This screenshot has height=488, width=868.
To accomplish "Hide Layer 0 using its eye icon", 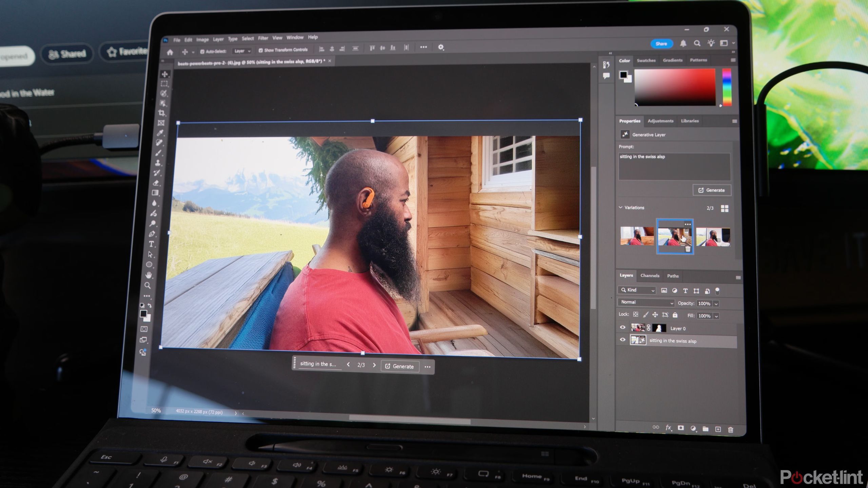I will [x=623, y=327].
